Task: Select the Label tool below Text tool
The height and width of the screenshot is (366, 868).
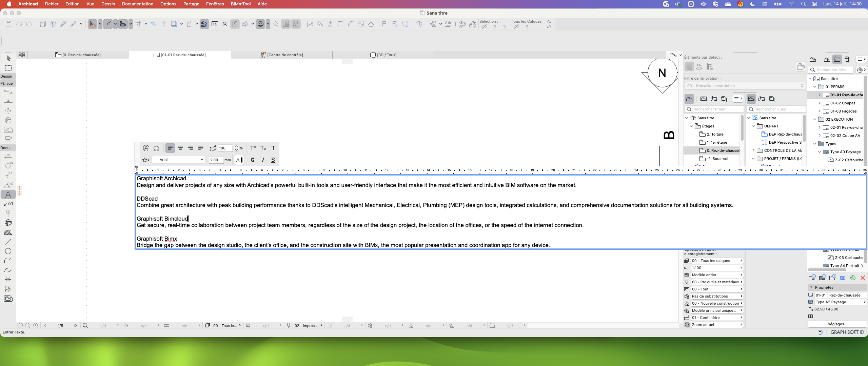Action: click(x=8, y=204)
